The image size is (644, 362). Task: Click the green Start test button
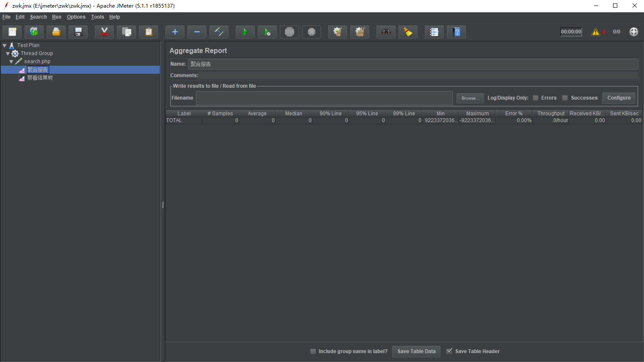coord(245,32)
